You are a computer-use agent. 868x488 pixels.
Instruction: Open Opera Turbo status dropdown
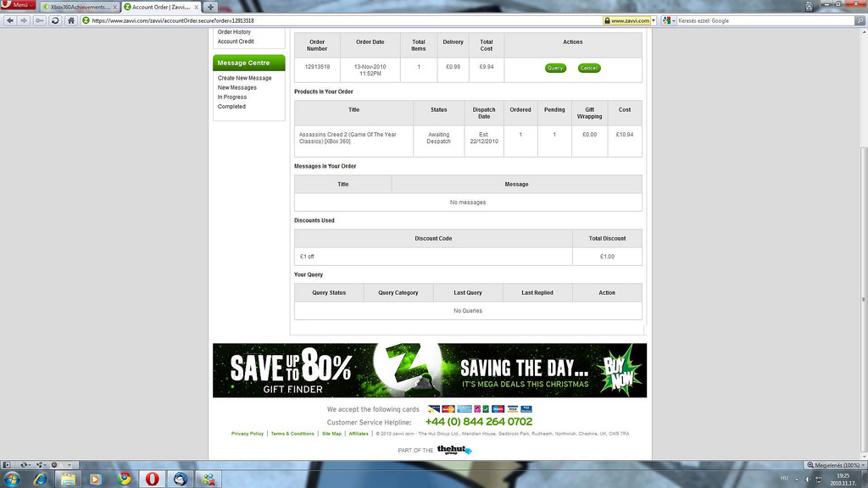[60, 465]
